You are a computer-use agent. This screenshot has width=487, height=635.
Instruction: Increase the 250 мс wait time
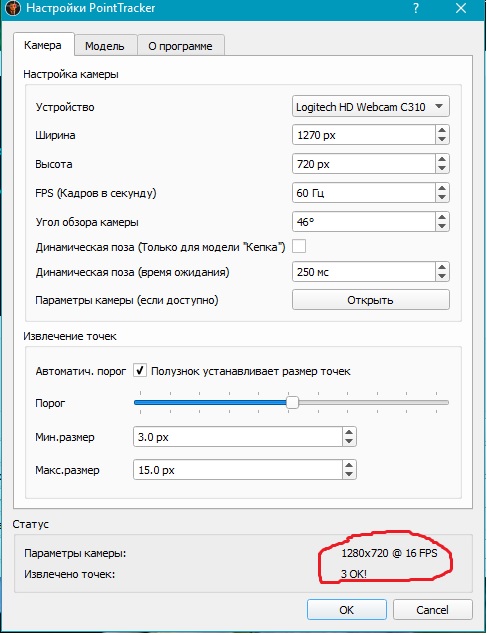coord(442,267)
